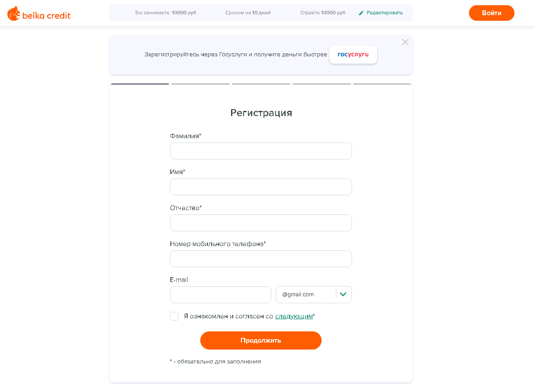Click the pencil edit icon
534x392 pixels.
pos(361,13)
